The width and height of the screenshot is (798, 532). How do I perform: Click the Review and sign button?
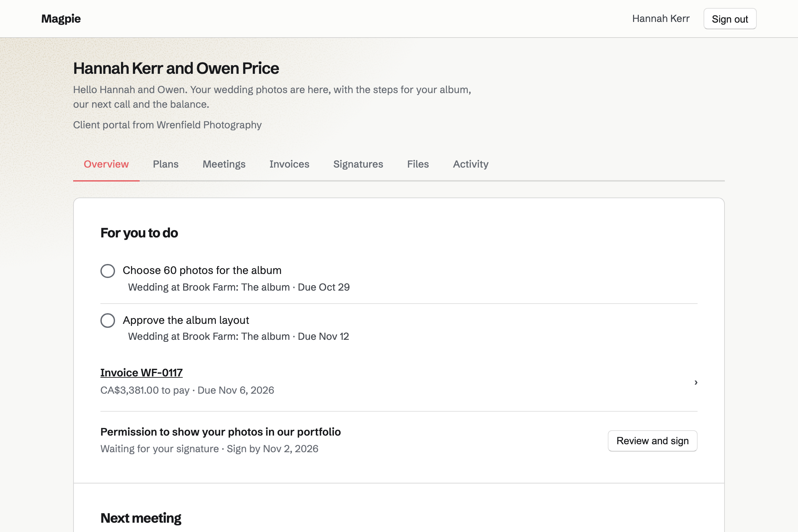[x=652, y=441]
